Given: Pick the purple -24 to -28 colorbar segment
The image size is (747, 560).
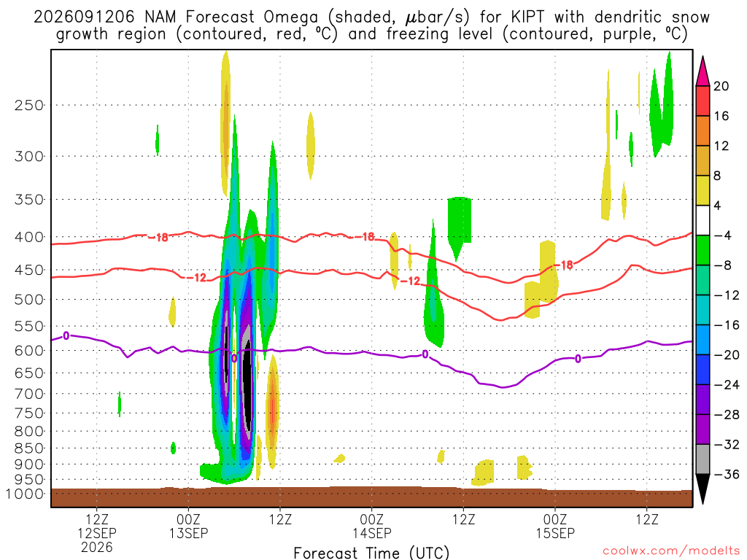Looking at the screenshot, I should pyautogui.click(x=703, y=400).
